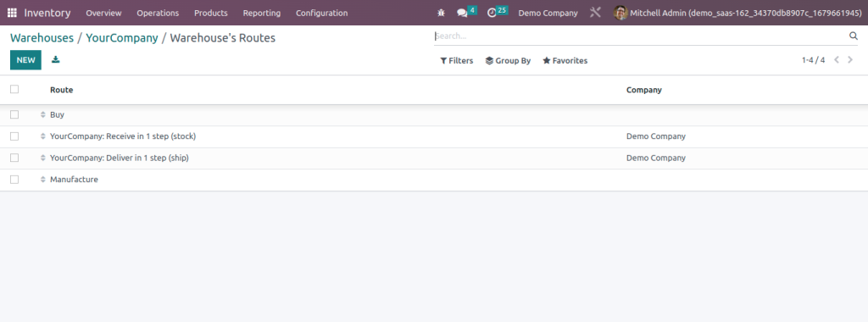The image size is (868, 322).
Task: Expand the Filters dropdown
Action: point(457,61)
